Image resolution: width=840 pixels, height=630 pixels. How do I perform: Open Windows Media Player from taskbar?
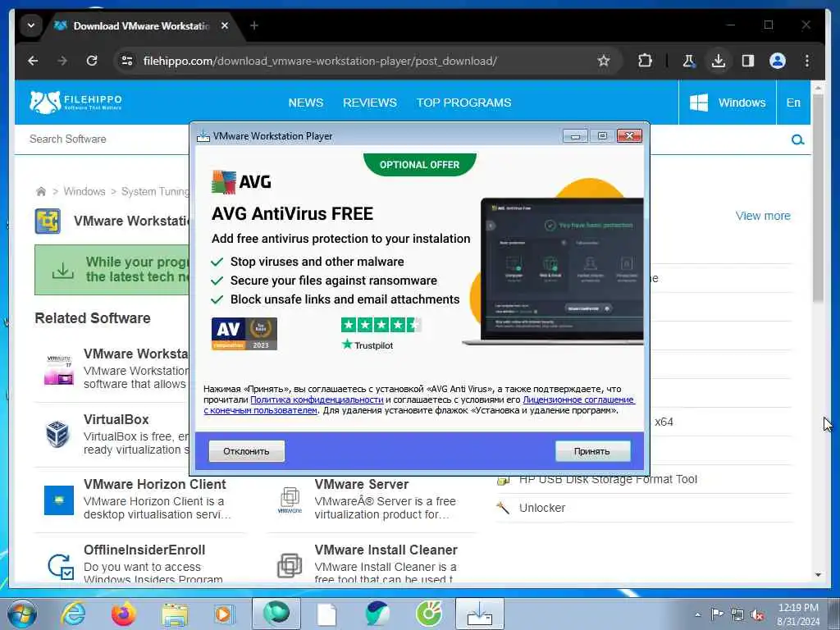tap(224, 614)
